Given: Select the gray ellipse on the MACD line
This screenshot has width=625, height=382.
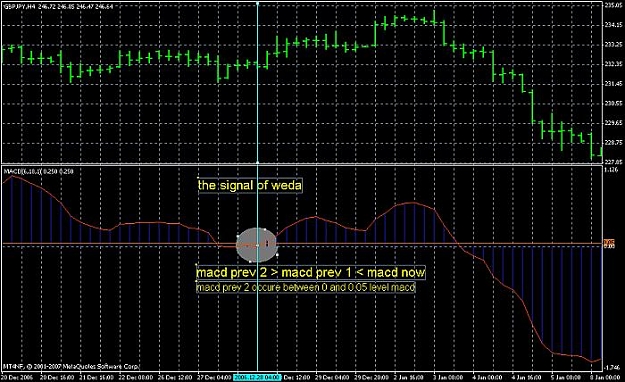Looking at the screenshot, I should point(257,245).
